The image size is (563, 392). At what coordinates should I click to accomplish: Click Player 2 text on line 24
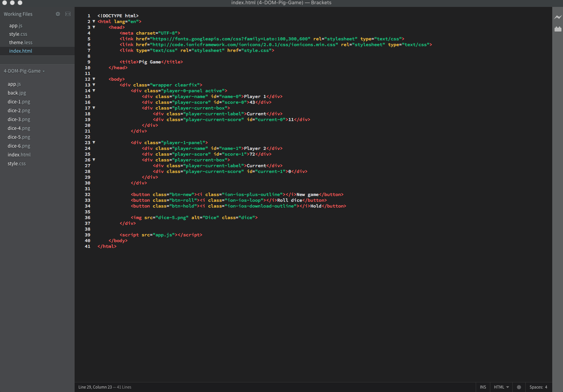pyautogui.click(x=255, y=148)
